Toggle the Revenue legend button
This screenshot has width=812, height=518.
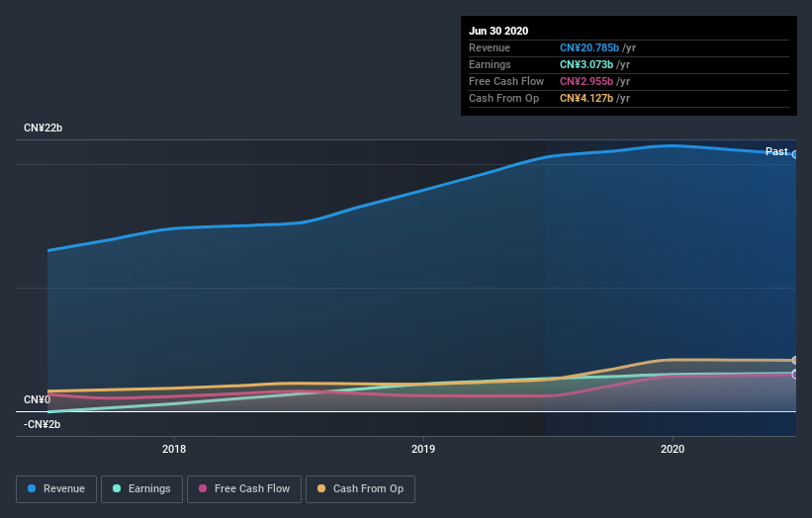[56, 488]
